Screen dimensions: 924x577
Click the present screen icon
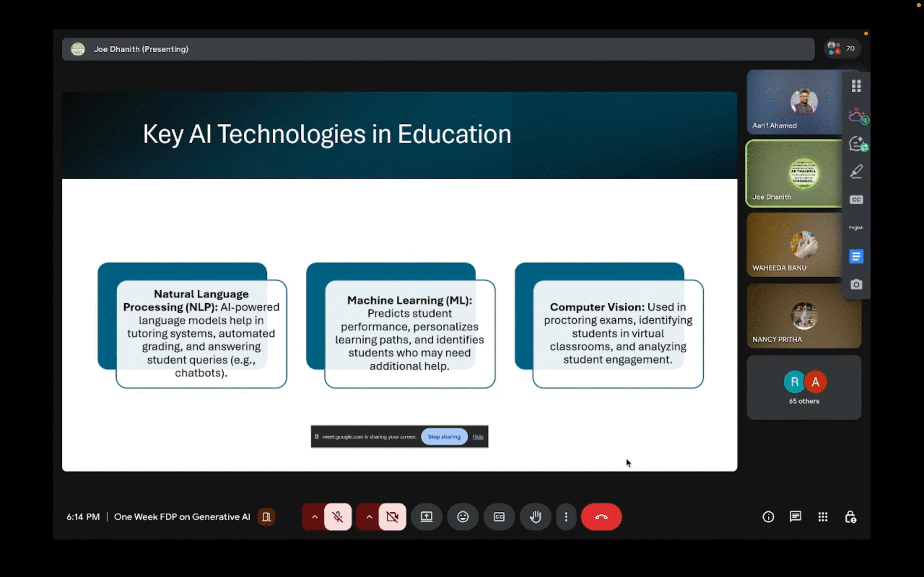(x=427, y=517)
